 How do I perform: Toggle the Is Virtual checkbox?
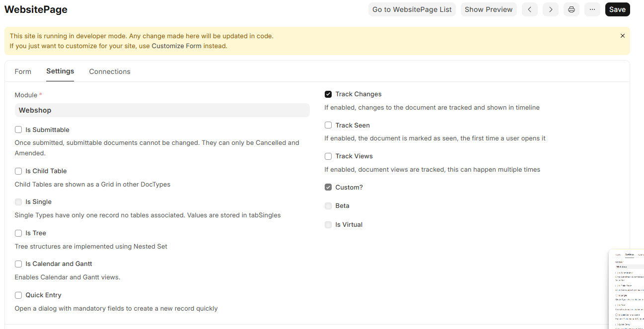(328, 225)
